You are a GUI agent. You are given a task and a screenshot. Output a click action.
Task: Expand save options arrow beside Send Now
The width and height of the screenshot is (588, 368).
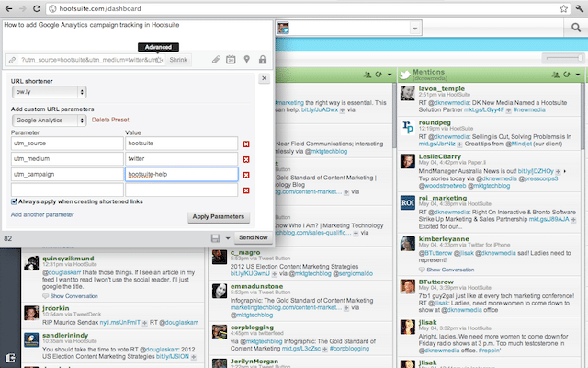click(227, 238)
